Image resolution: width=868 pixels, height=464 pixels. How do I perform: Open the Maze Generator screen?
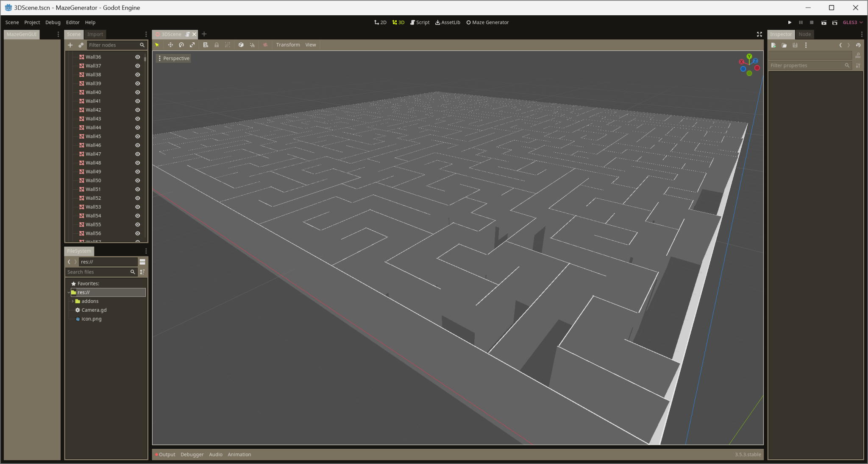tap(487, 22)
